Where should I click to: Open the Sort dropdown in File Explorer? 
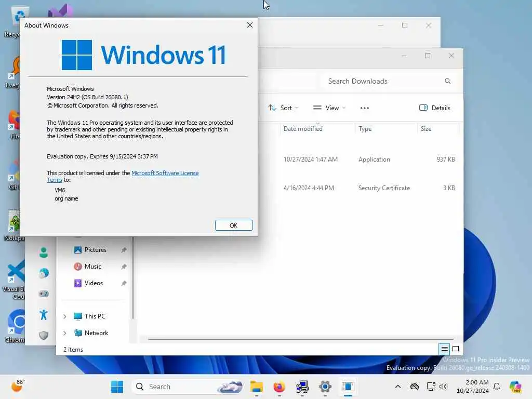[x=283, y=108]
